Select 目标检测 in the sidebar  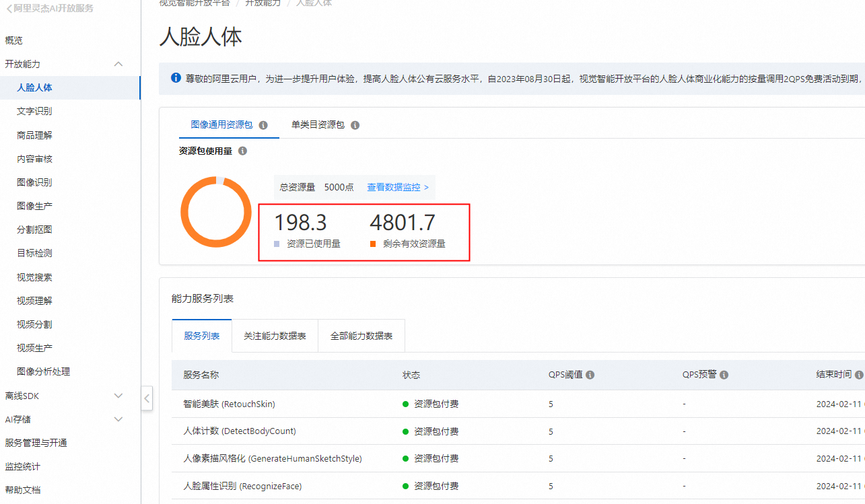pyautogui.click(x=34, y=253)
